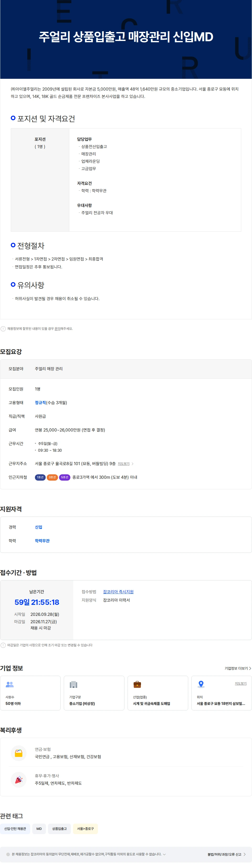Select the 서울>종로구 tag

(86, 829)
